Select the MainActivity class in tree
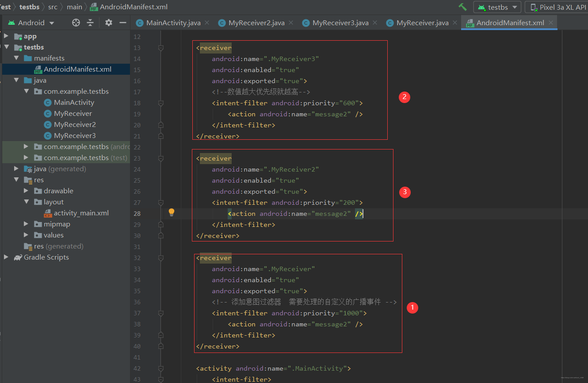The width and height of the screenshot is (588, 383). tap(74, 102)
